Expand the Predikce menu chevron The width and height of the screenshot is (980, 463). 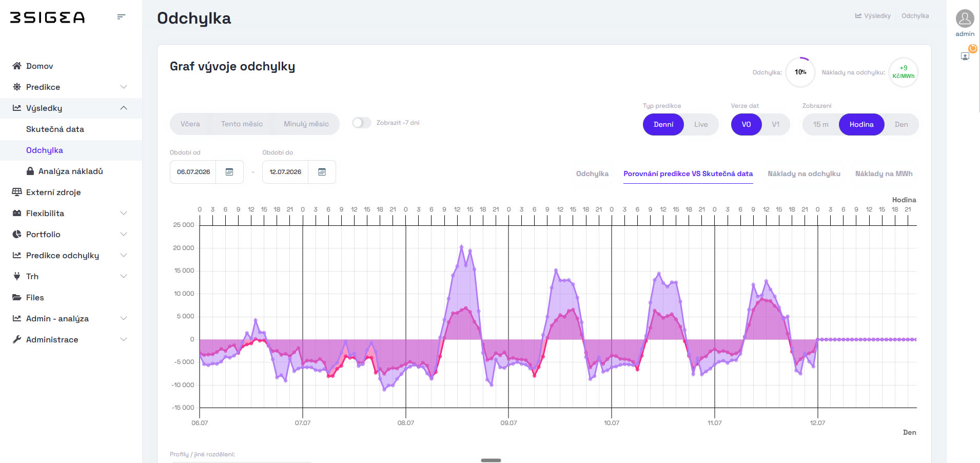pyautogui.click(x=124, y=87)
